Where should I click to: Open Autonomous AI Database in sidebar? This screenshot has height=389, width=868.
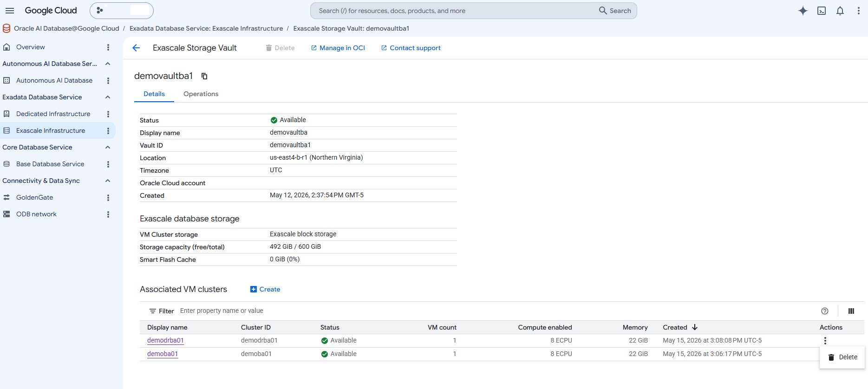tap(54, 80)
